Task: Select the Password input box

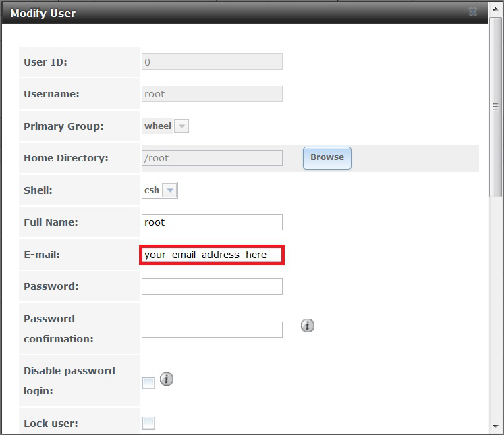Action: pos(212,286)
